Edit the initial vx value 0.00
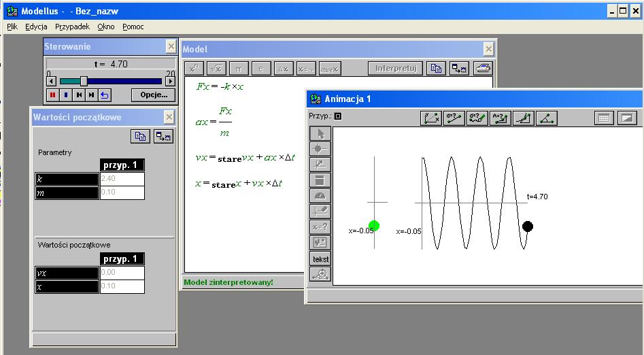 122,273
